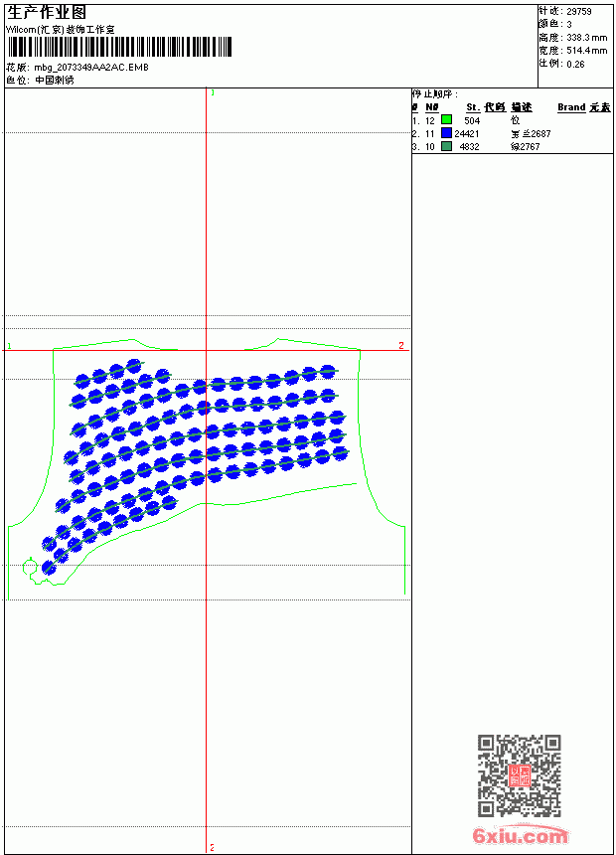
Task: Click the red marker 2 at bottom of vertical line
Action: (x=212, y=847)
